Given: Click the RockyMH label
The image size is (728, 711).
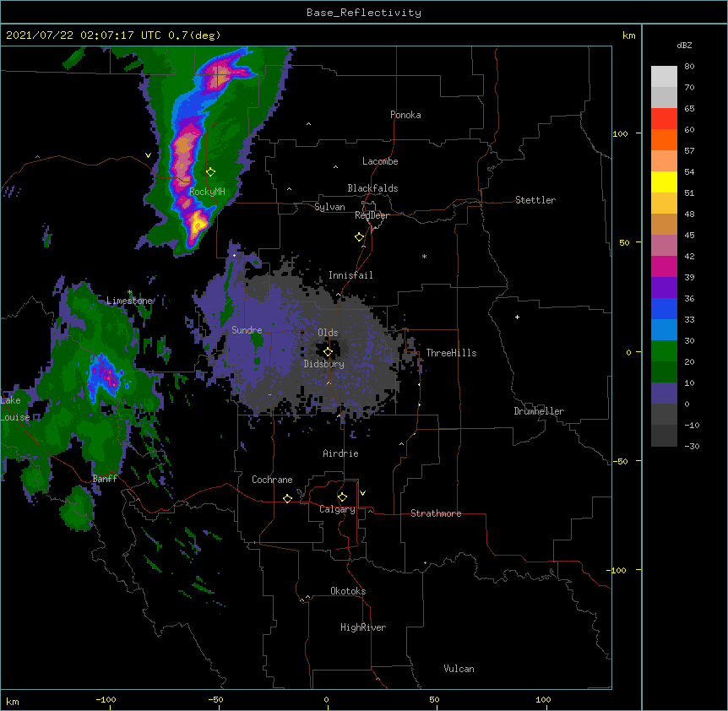Looking at the screenshot, I should point(207,192).
